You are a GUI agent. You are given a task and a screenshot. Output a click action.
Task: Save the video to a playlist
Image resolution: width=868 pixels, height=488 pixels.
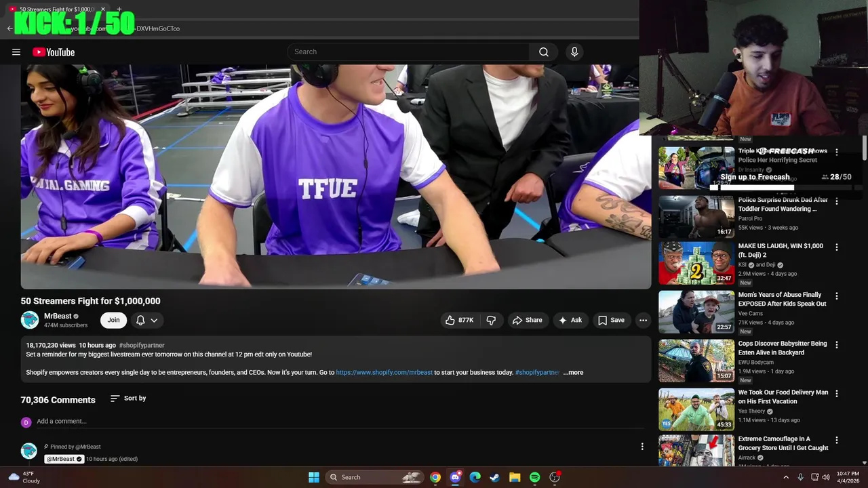click(x=611, y=320)
